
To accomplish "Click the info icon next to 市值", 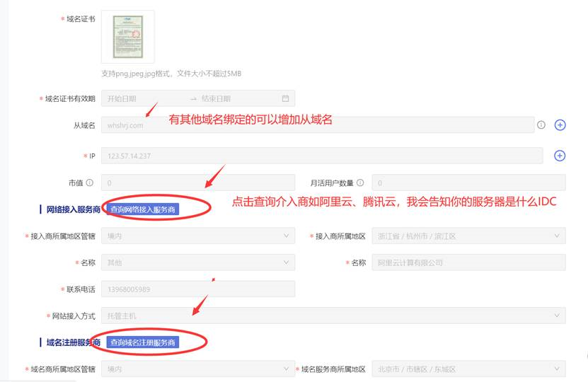I will pyautogui.click(x=90, y=183).
